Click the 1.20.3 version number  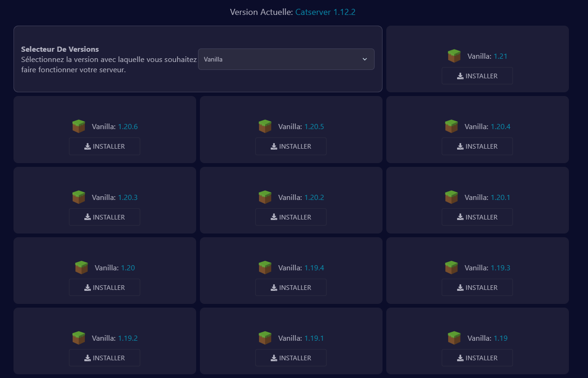[x=128, y=198]
